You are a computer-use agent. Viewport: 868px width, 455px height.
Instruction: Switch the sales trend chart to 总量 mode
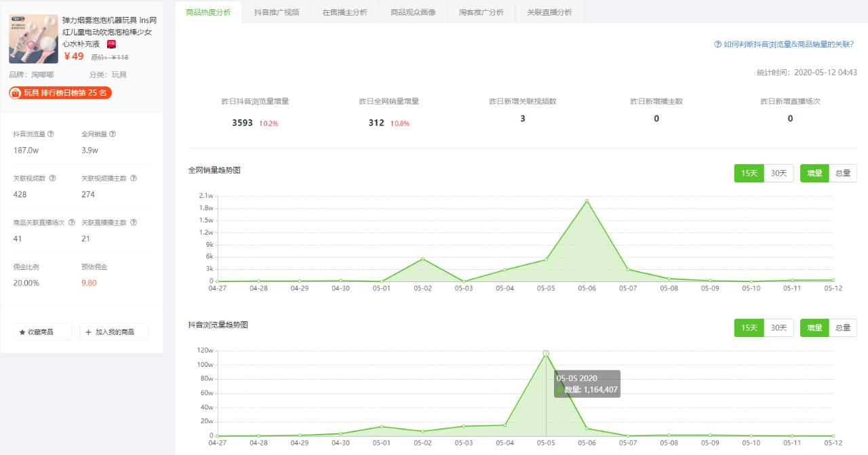(x=843, y=173)
